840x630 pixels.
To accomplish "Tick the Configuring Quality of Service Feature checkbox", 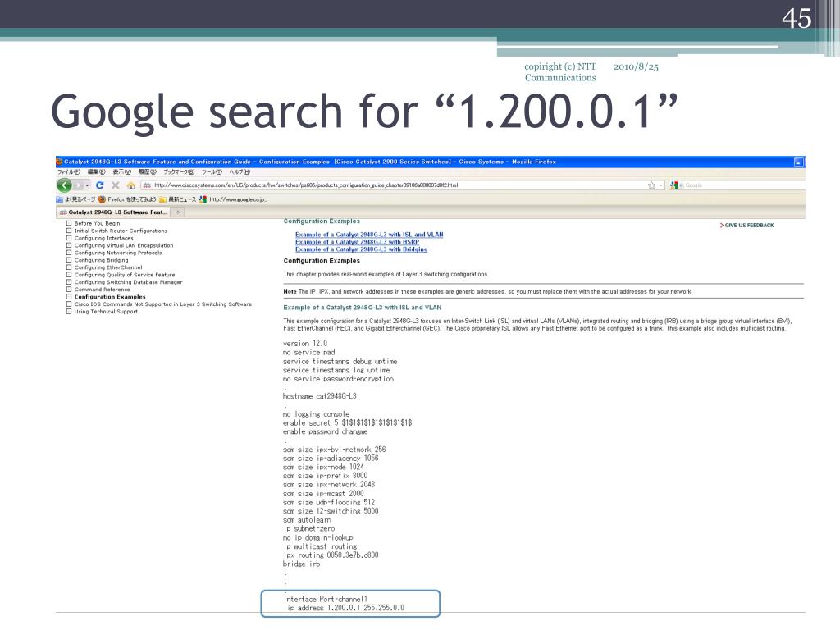I will pyautogui.click(x=69, y=275).
